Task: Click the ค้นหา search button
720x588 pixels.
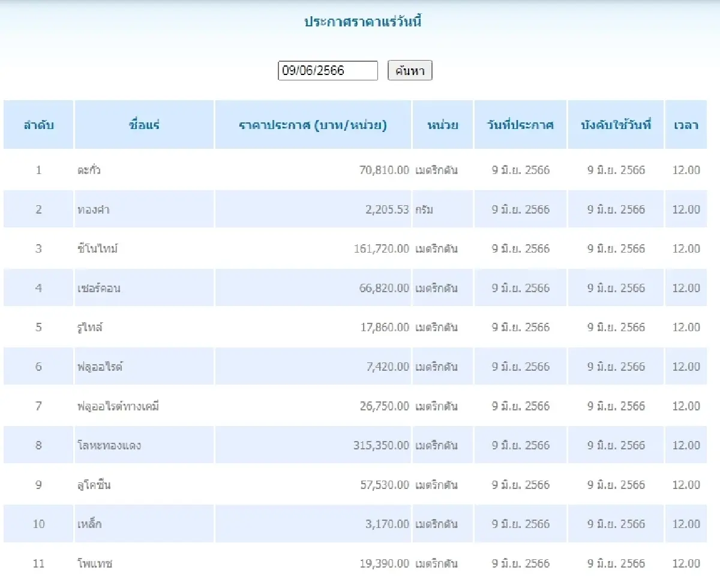Action: pyautogui.click(x=410, y=71)
